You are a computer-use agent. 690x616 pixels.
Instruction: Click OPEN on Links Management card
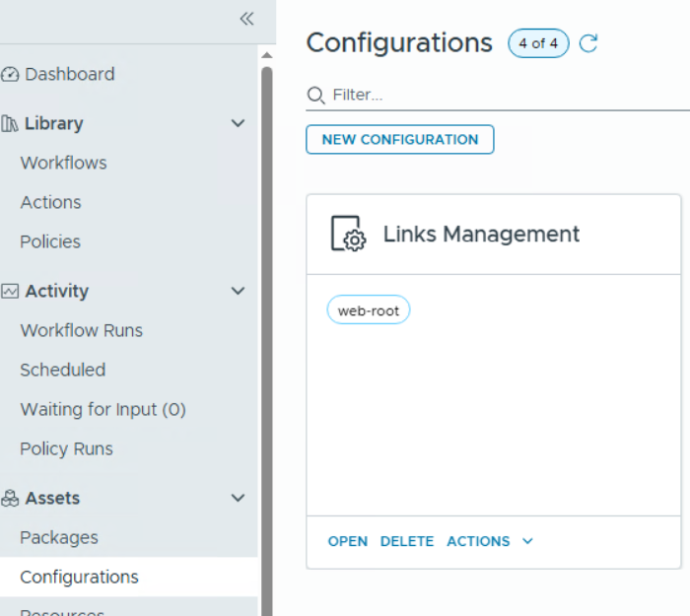point(347,541)
